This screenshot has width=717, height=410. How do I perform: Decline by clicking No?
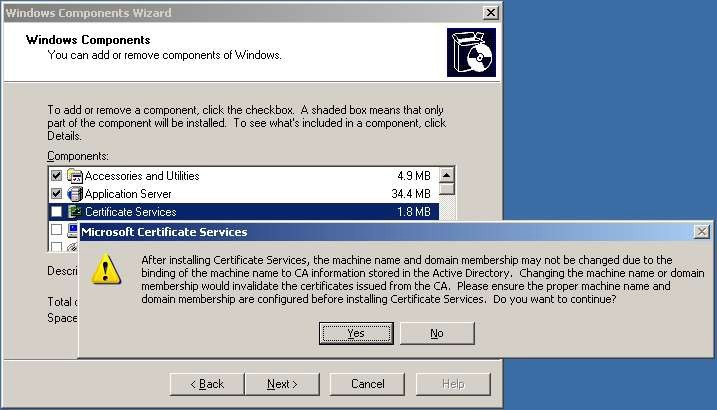pyautogui.click(x=437, y=333)
